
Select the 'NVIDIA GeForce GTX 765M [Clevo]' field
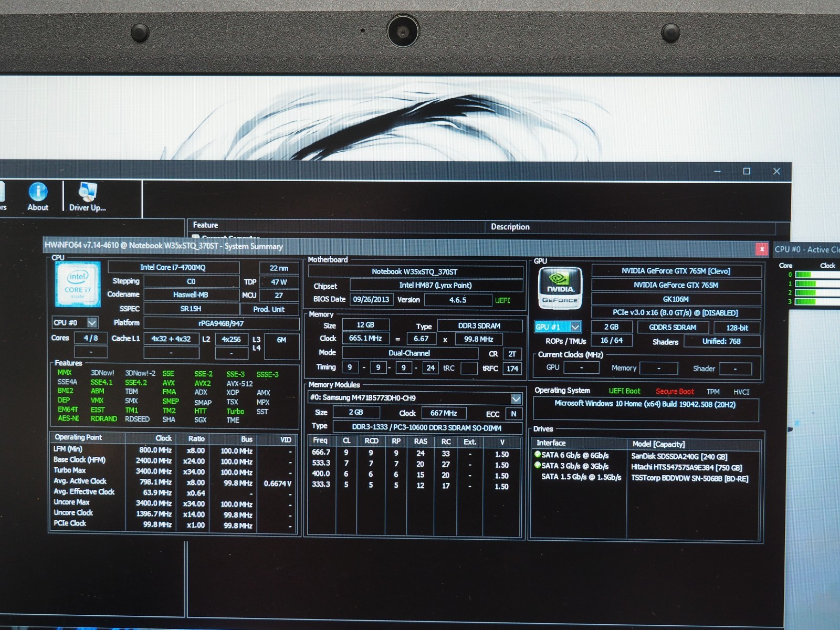[x=676, y=271]
